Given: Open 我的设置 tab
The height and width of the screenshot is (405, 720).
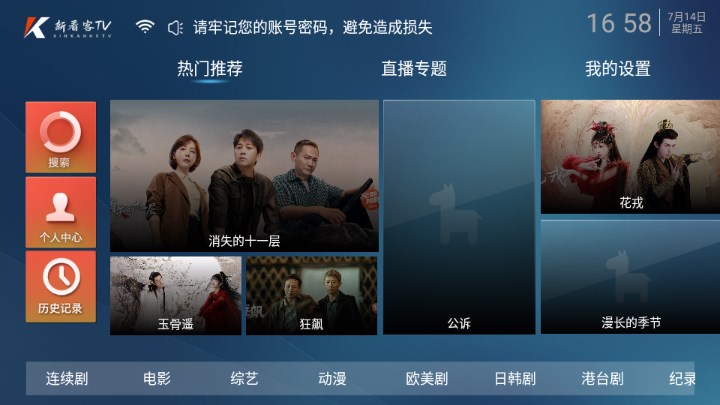Looking at the screenshot, I should point(618,69).
